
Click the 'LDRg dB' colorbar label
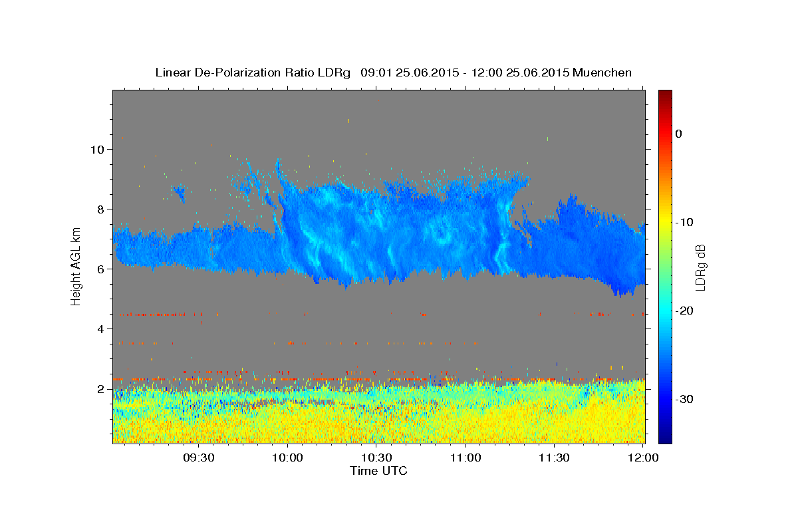pos(700,267)
